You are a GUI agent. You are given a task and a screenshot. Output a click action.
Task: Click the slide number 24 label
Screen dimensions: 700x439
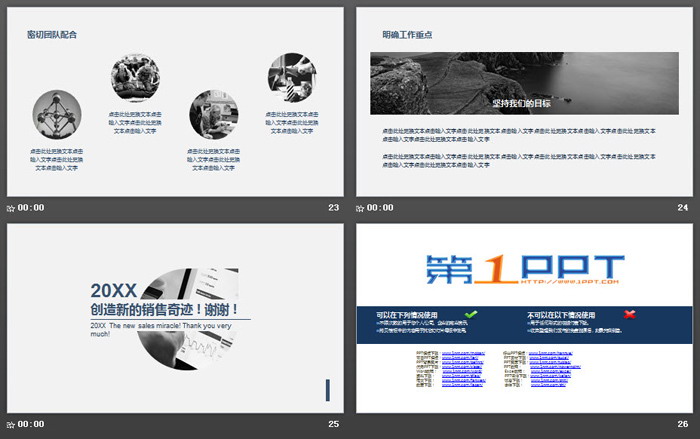coord(683,208)
